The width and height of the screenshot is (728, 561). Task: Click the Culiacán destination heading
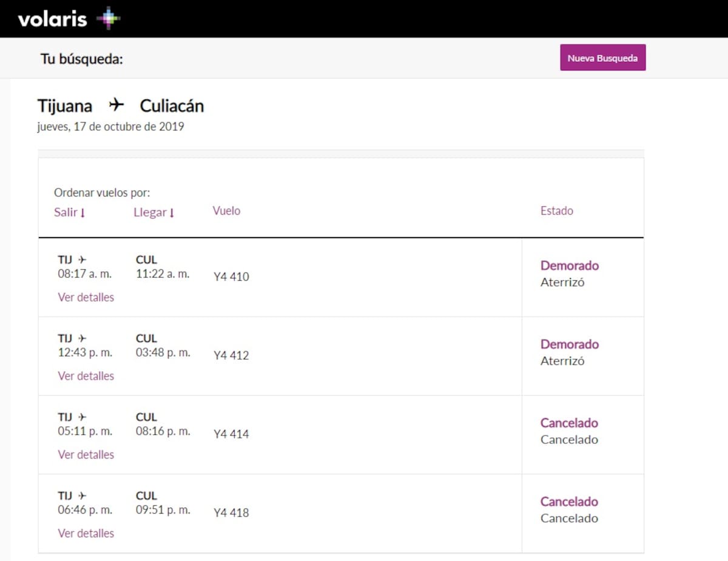click(x=172, y=106)
